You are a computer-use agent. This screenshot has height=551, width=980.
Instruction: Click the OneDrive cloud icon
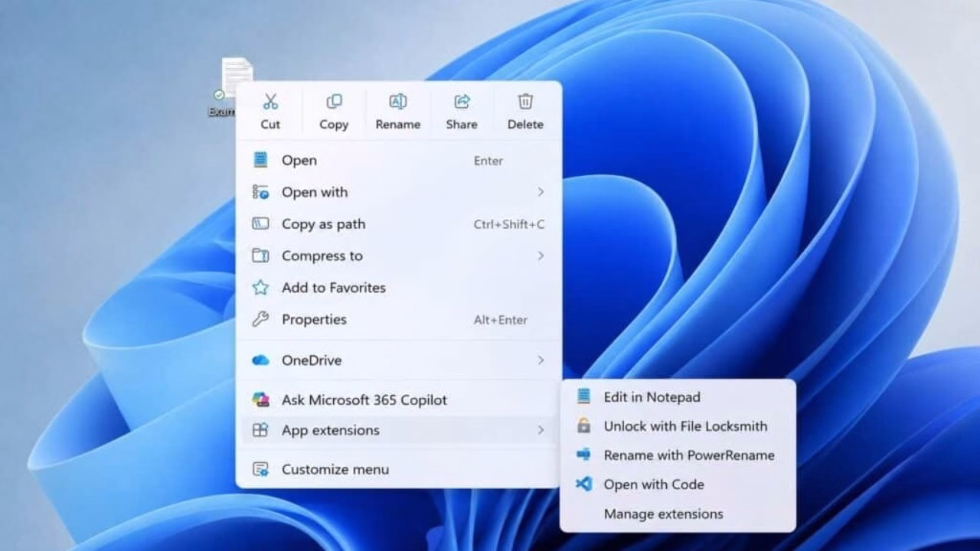[260, 360]
